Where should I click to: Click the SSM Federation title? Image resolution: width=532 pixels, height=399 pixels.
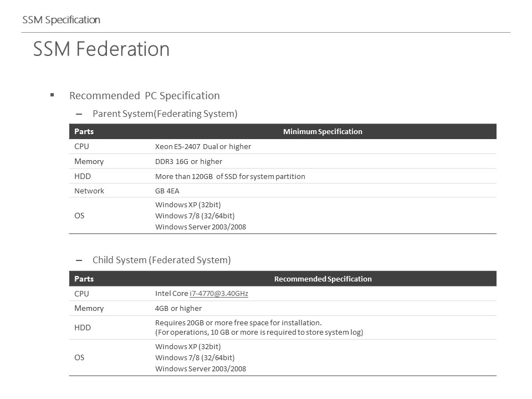(101, 49)
